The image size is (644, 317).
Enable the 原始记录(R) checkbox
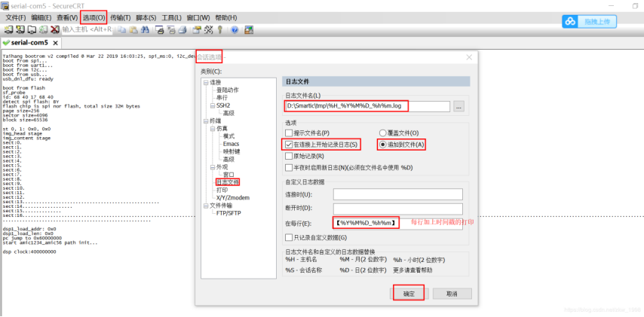tap(288, 156)
